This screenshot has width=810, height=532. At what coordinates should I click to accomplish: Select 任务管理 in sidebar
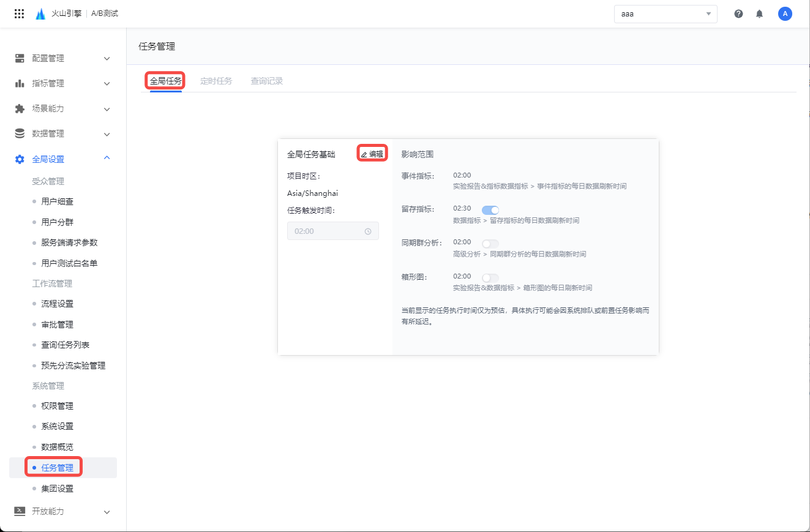tap(63, 468)
